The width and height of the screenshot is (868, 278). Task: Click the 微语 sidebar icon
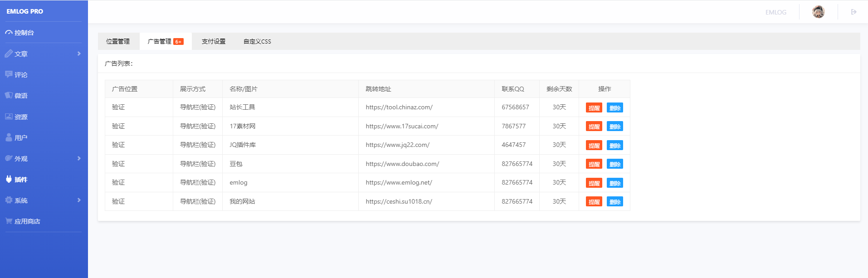(9, 95)
